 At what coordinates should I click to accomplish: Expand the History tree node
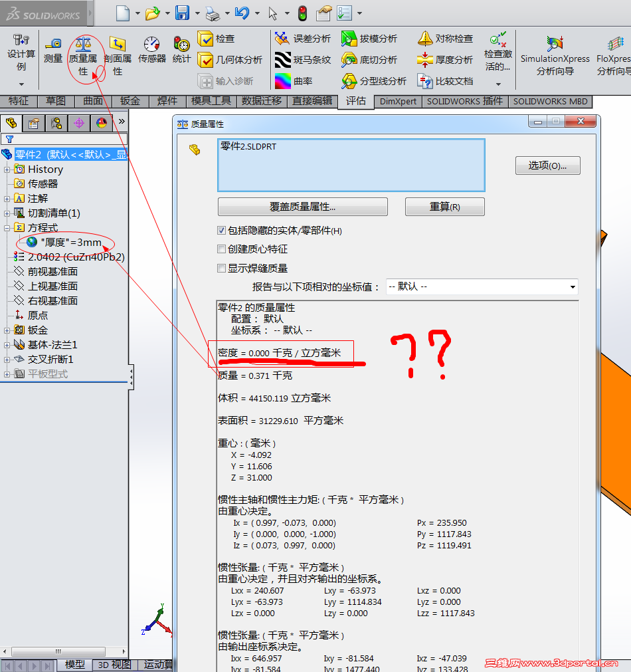point(7,169)
